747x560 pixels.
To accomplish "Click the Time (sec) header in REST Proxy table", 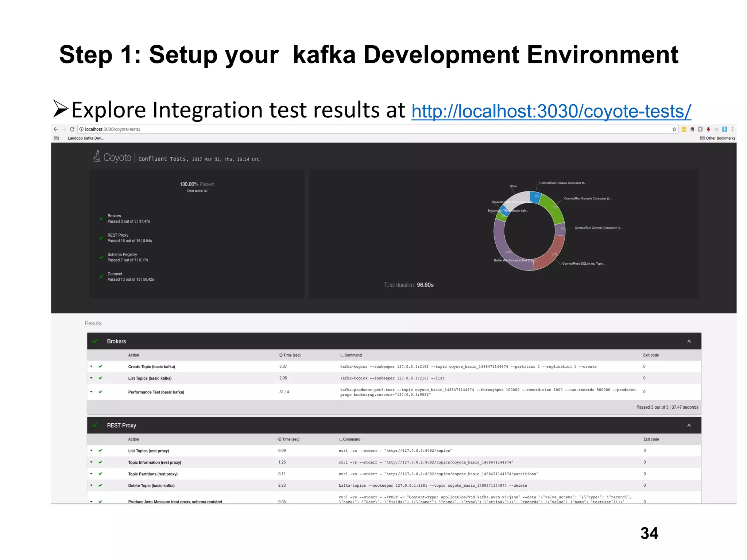I will 289,439.
